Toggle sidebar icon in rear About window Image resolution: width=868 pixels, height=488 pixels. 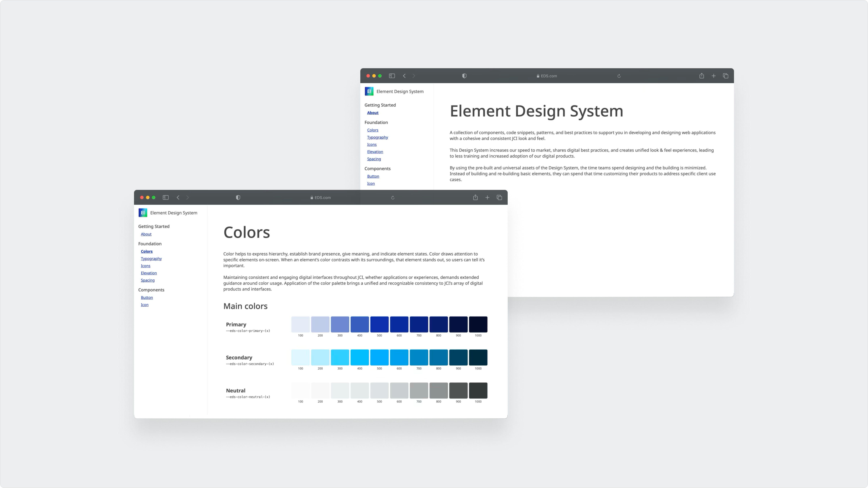pyautogui.click(x=392, y=76)
